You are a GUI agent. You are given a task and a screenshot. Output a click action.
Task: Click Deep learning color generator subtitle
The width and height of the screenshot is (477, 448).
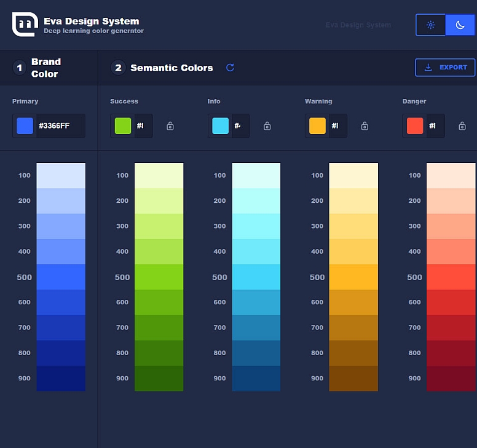(x=93, y=31)
